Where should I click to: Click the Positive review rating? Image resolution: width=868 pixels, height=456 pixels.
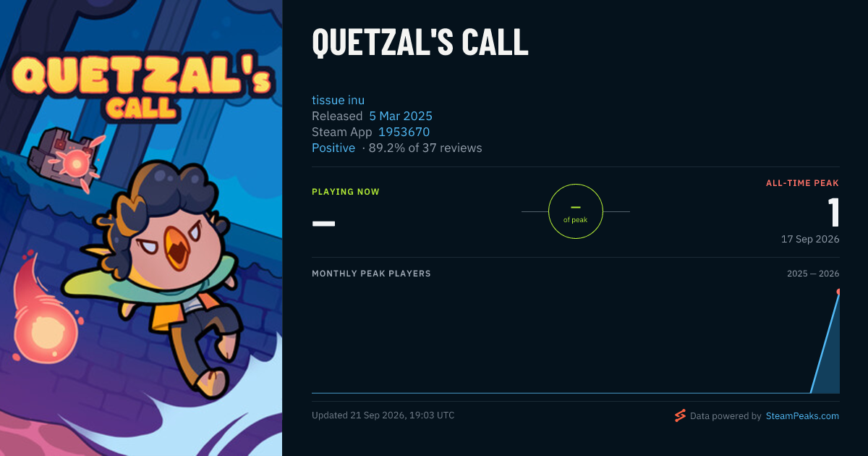point(333,148)
